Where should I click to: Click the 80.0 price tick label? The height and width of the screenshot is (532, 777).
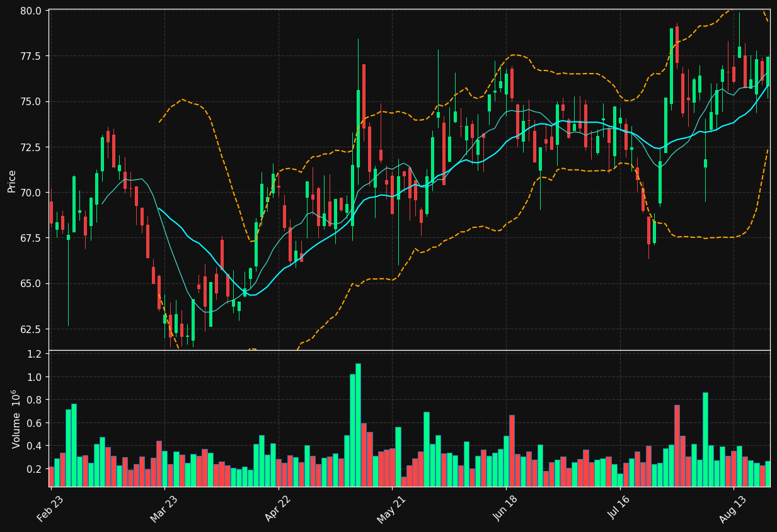[30, 11]
